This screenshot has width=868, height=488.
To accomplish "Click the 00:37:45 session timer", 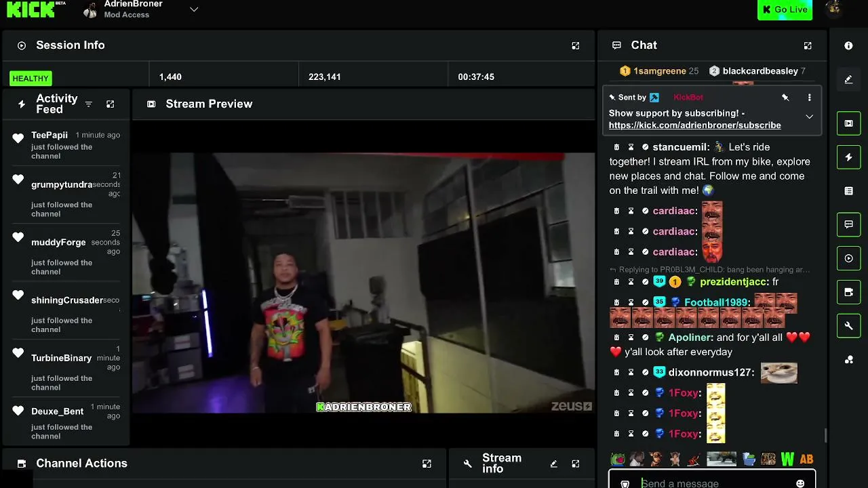I will (x=476, y=77).
